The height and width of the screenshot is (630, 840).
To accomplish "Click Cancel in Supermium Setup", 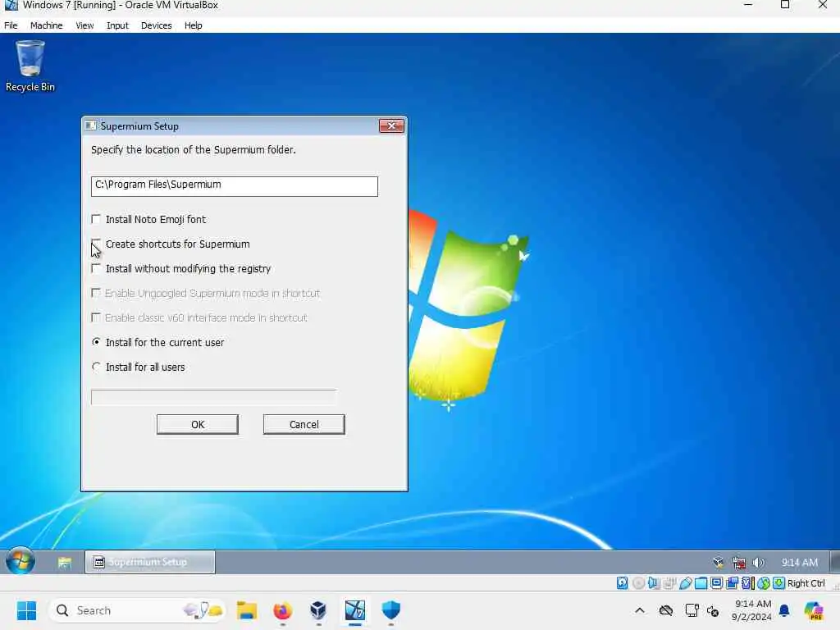I will click(304, 424).
